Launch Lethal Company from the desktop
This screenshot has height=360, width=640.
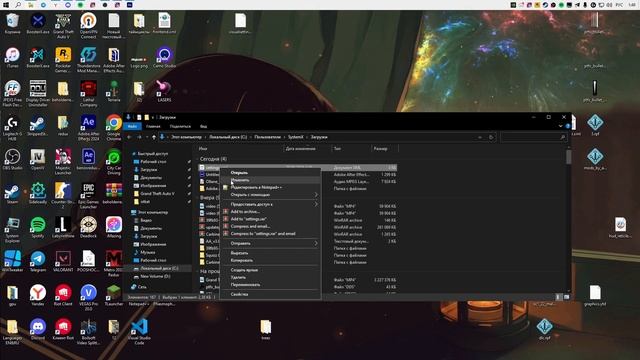tap(88, 93)
